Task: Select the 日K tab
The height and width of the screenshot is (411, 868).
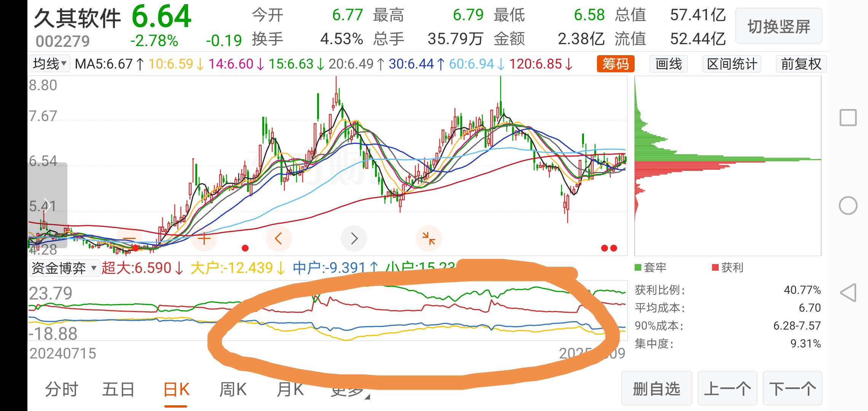Action: [176, 389]
